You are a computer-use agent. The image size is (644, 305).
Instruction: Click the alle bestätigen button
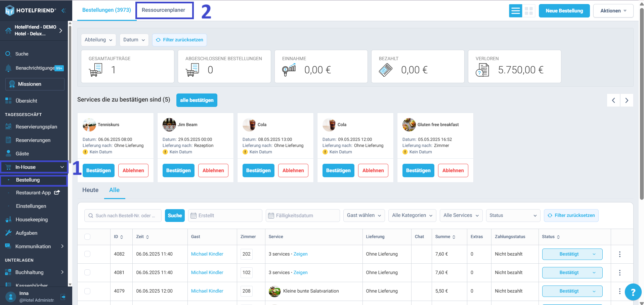[197, 100]
